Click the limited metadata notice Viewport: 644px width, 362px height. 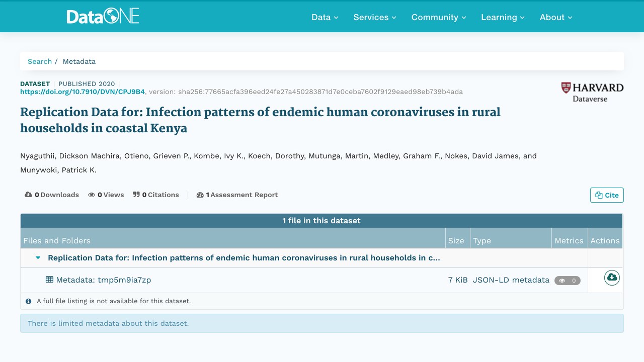coord(322,323)
